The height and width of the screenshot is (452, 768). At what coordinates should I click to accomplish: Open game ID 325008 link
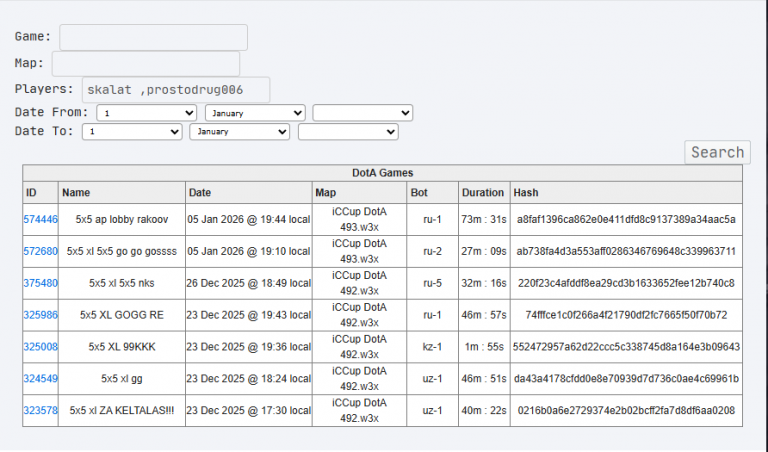(x=41, y=347)
